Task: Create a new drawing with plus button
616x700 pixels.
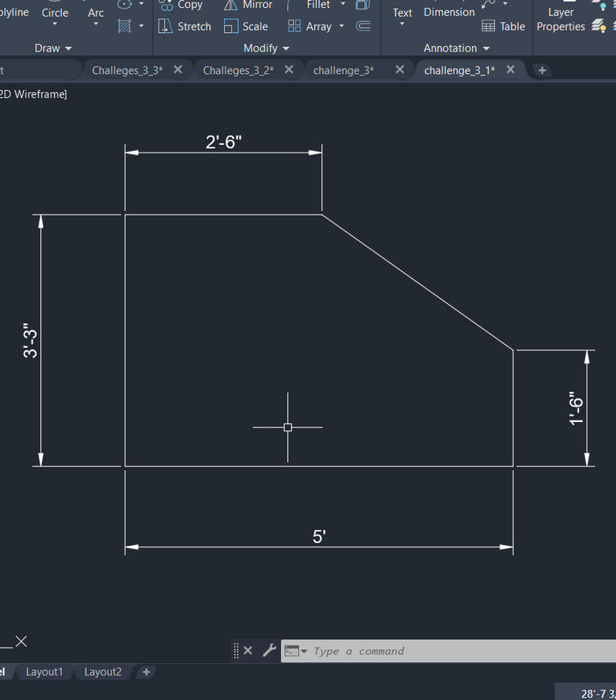Action: point(541,69)
